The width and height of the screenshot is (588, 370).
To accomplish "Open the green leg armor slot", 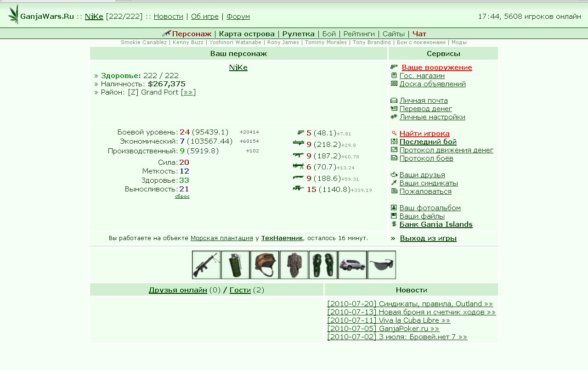I will [x=323, y=265].
